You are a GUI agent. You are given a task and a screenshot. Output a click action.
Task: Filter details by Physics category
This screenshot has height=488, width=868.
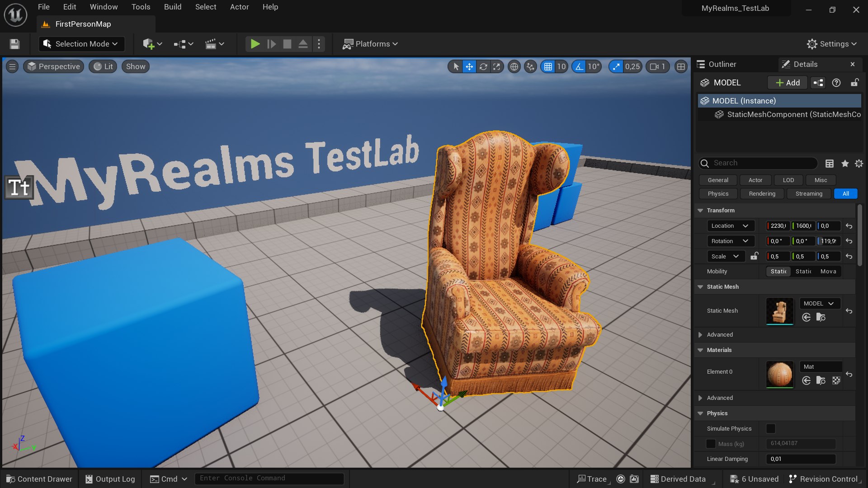pos(718,193)
